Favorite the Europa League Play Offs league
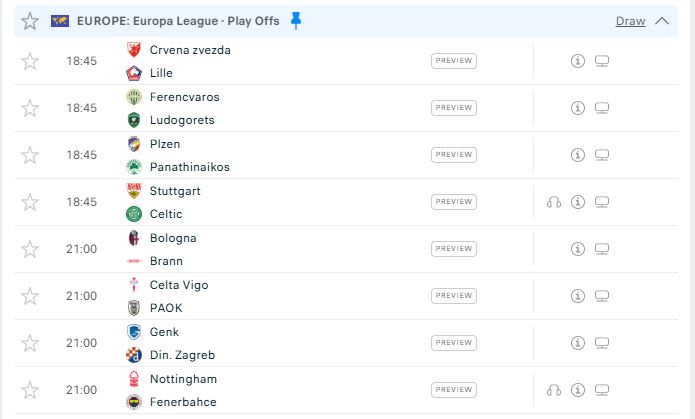 point(30,21)
